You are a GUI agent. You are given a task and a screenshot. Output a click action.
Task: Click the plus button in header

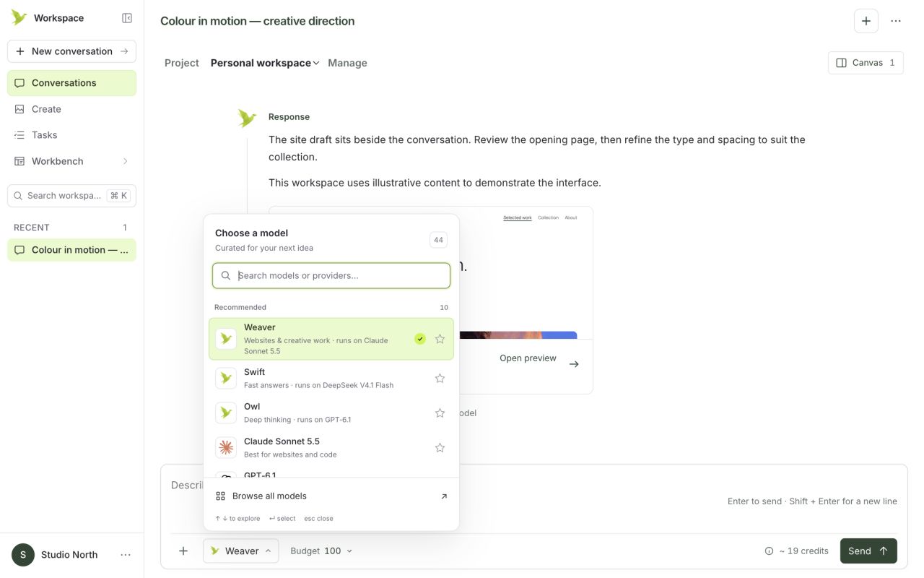point(866,21)
